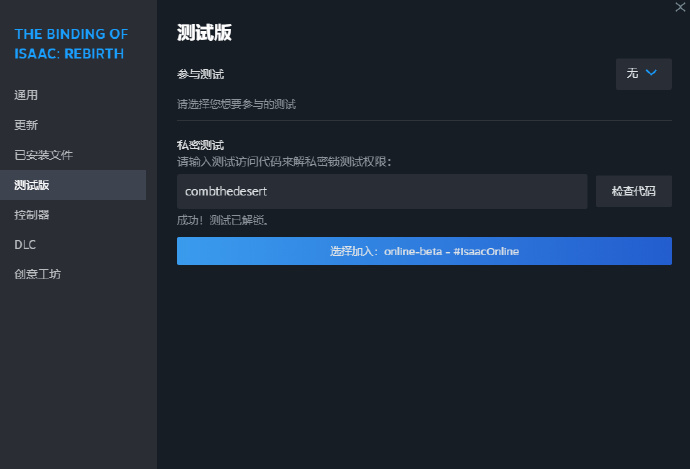Close the properties window with the X
Viewport: 690px width, 469px height.
[680, 7]
